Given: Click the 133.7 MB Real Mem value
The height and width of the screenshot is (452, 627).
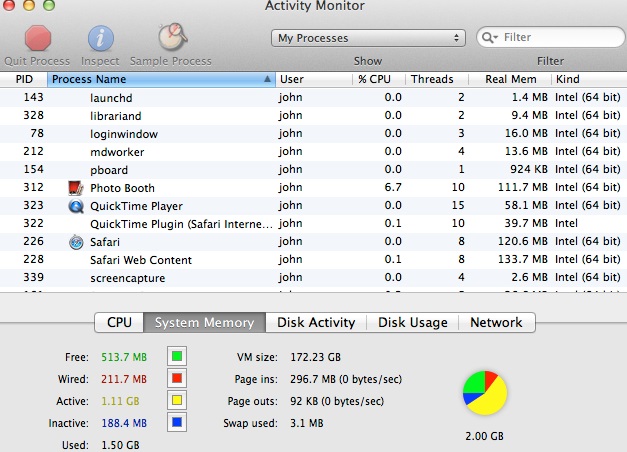Looking at the screenshot, I should click(x=523, y=259).
